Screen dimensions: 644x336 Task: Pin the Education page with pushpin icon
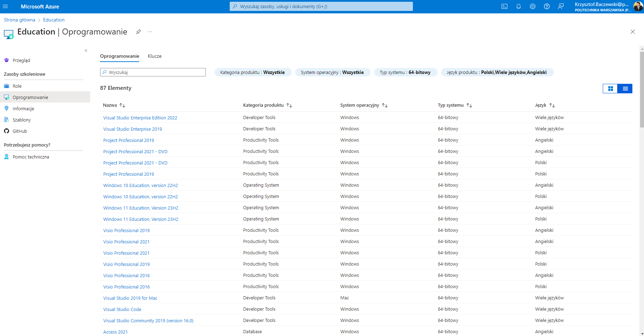(138, 32)
